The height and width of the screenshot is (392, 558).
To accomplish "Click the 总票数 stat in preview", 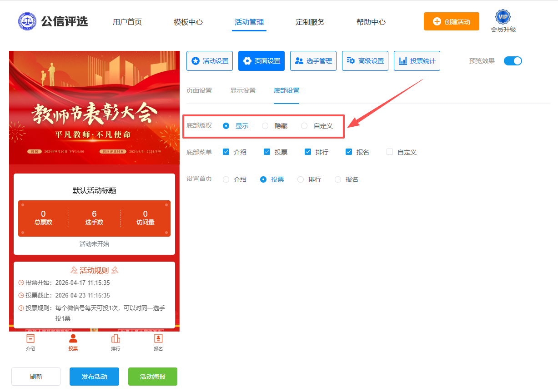I will click(43, 218).
